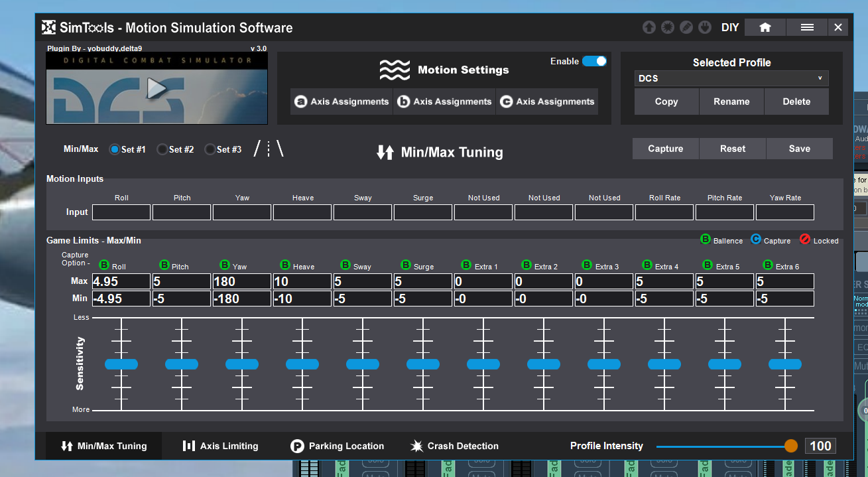Click the Save button
The height and width of the screenshot is (477, 868).
click(799, 149)
